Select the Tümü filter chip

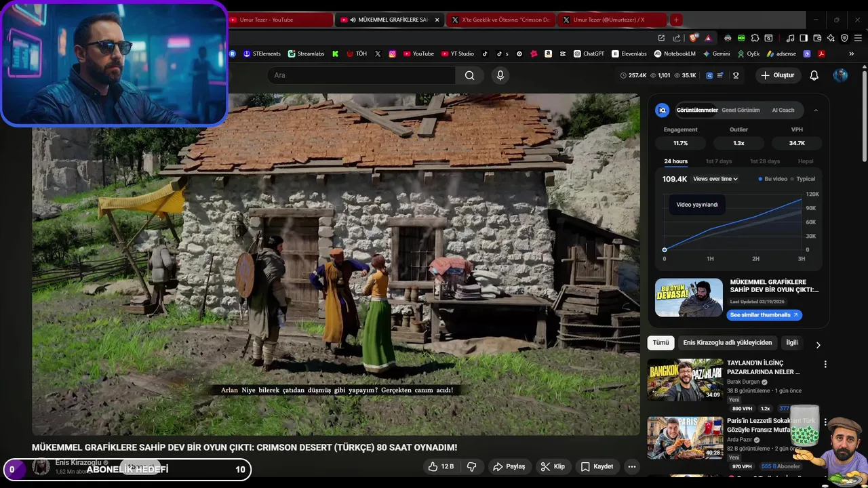pos(660,343)
